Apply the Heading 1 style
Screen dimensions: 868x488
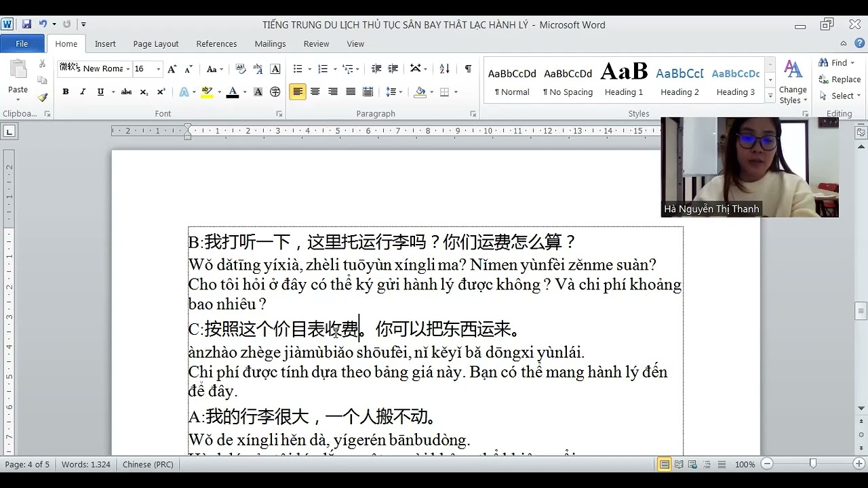624,81
